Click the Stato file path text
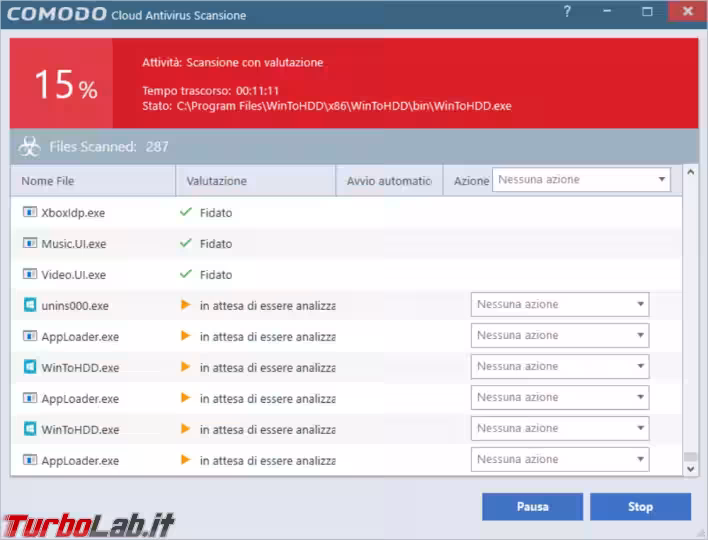The image size is (708, 540). pyautogui.click(x=327, y=106)
